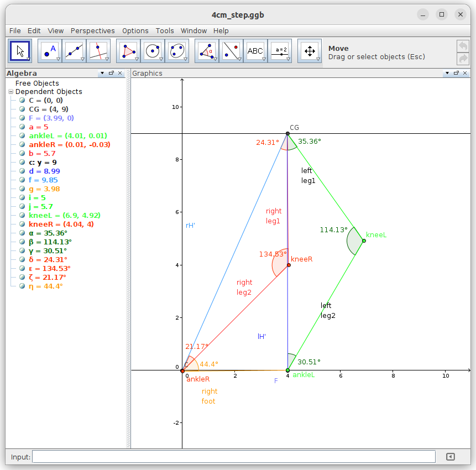
Task: Select the Move arrow tool
Action: pyautogui.click(x=20, y=51)
